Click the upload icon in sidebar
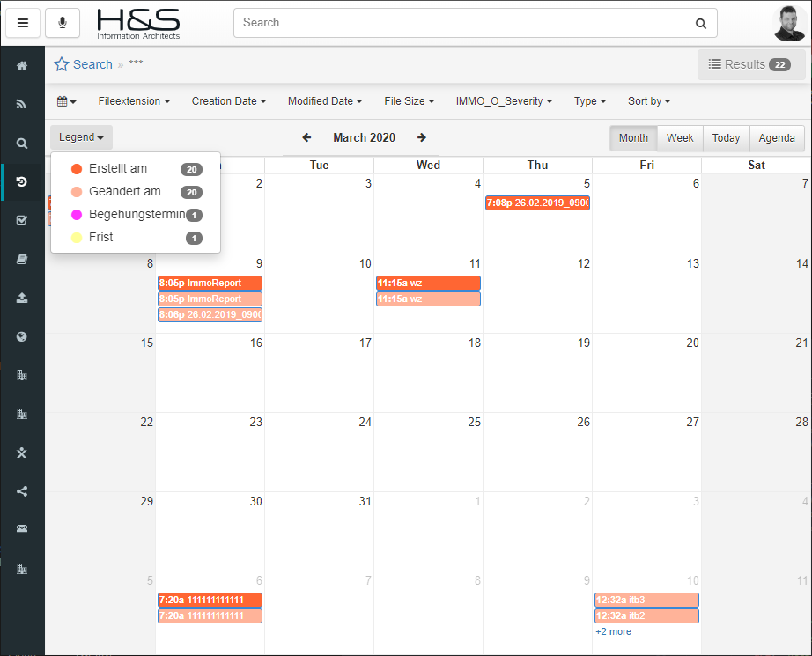The image size is (812, 656). tap(22, 298)
